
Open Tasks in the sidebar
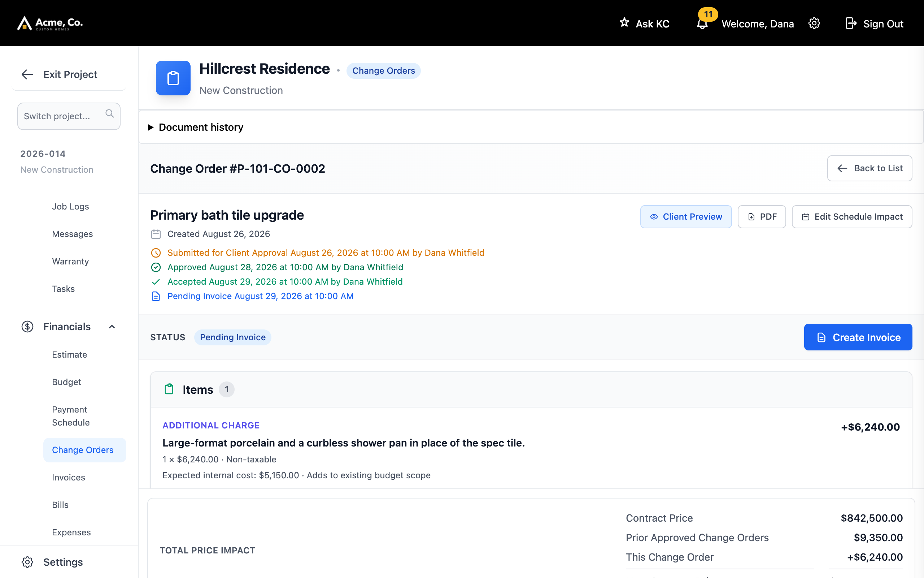click(x=64, y=289)
